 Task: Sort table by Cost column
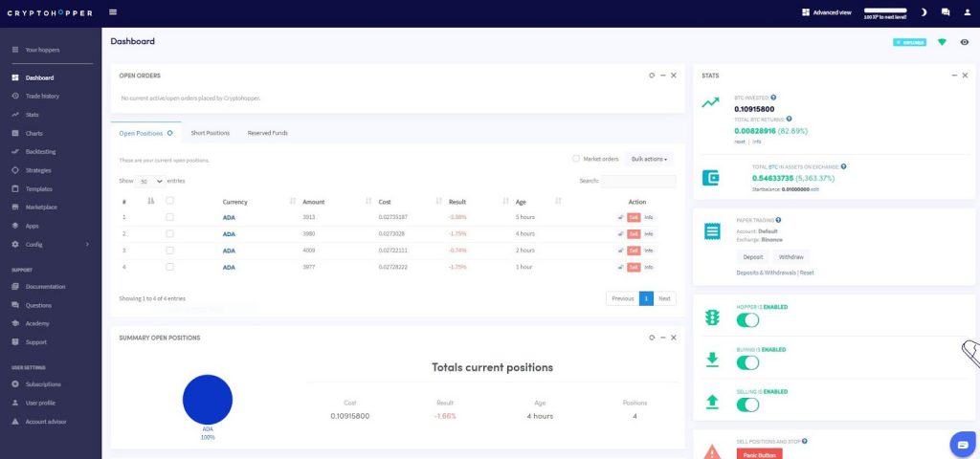(x=410, y=202)
